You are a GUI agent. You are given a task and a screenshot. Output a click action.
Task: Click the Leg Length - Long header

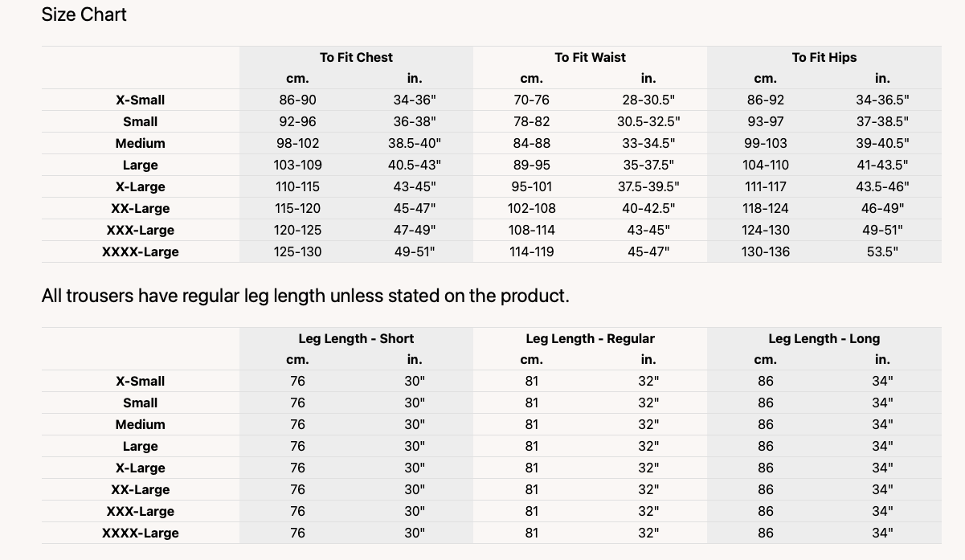pos(824,338)
